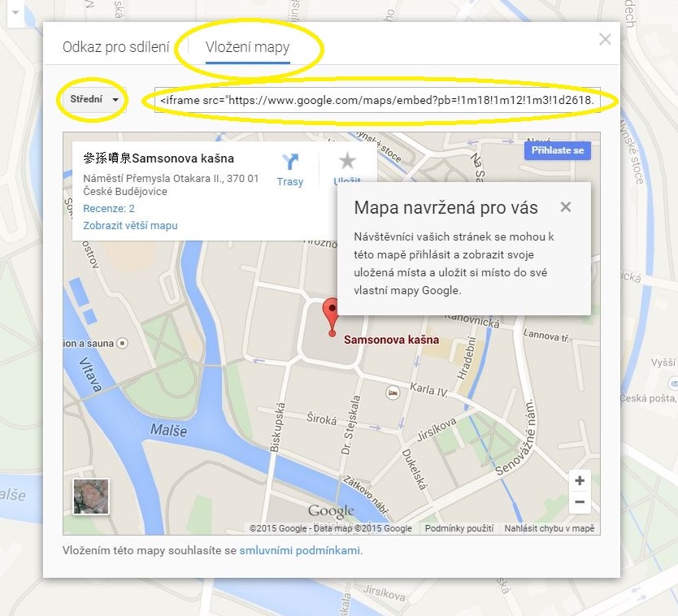Click Zobrazit větší mapu link
The image size is (678, 616).
(130, 226)
